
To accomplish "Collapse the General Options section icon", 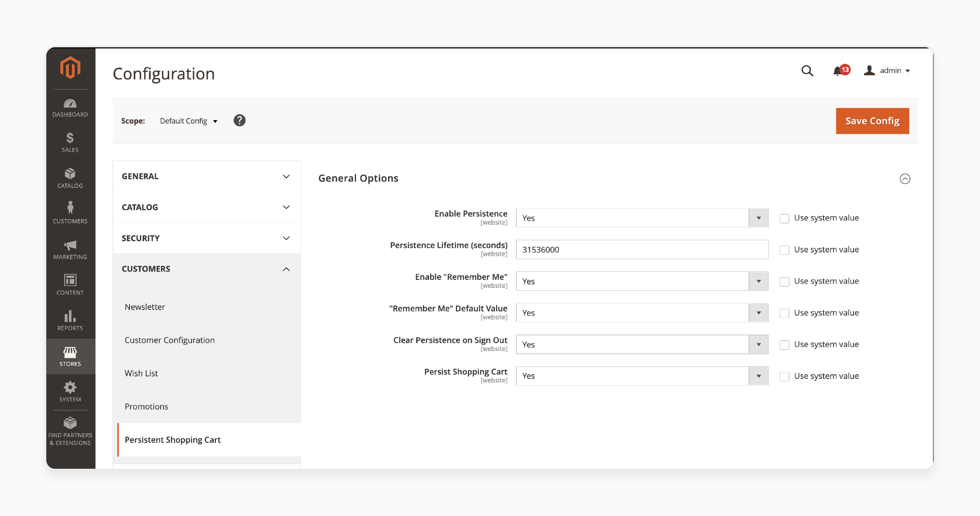I will pos(905,179).
